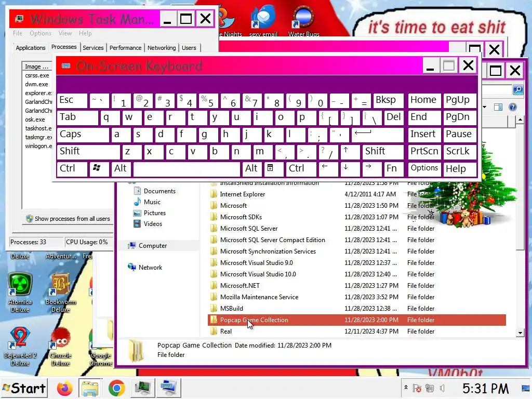Click the volume speaker tray icon

443,388
